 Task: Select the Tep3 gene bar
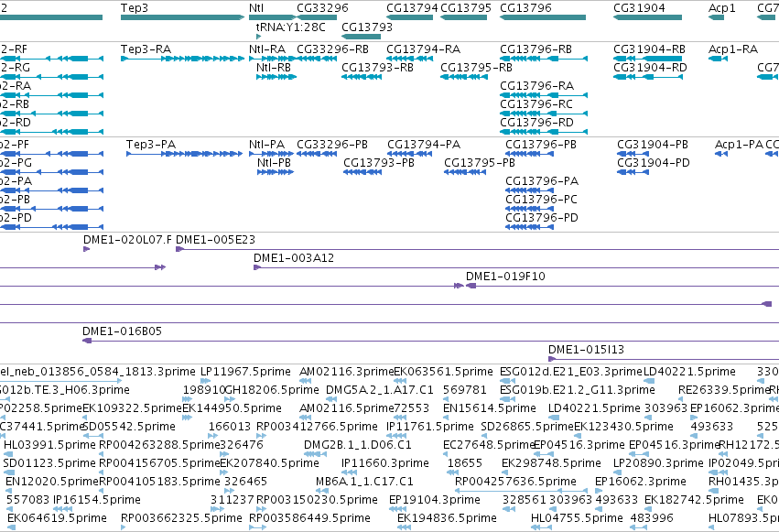[x=182, y=17]
